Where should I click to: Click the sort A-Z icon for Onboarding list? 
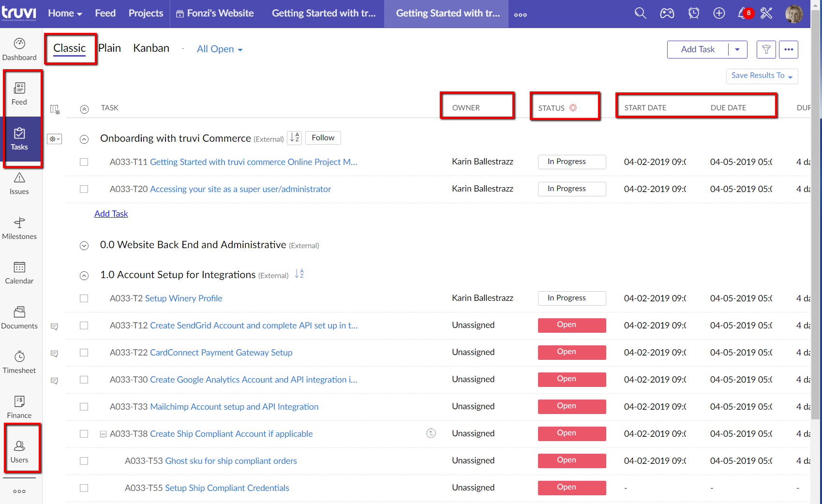pos(295,138)
